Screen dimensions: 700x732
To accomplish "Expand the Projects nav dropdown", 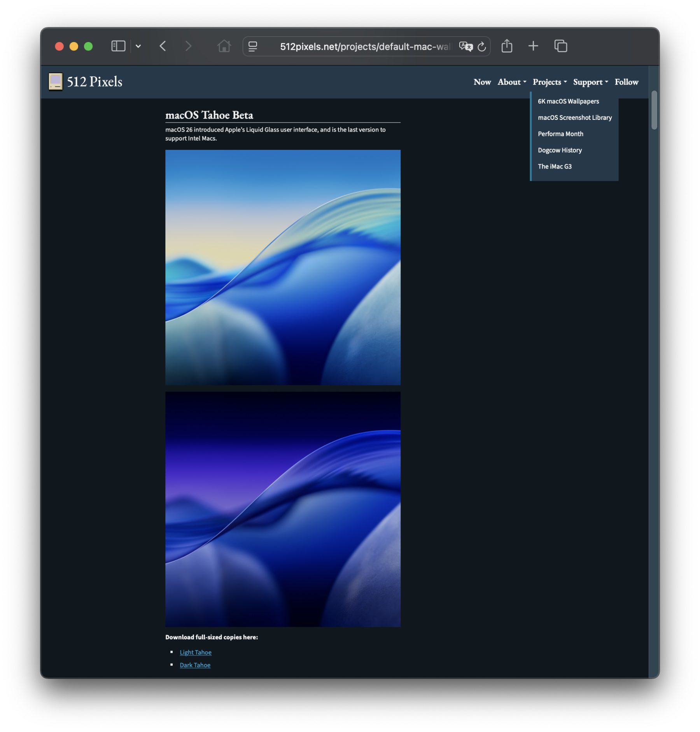I will coord(550,82).
